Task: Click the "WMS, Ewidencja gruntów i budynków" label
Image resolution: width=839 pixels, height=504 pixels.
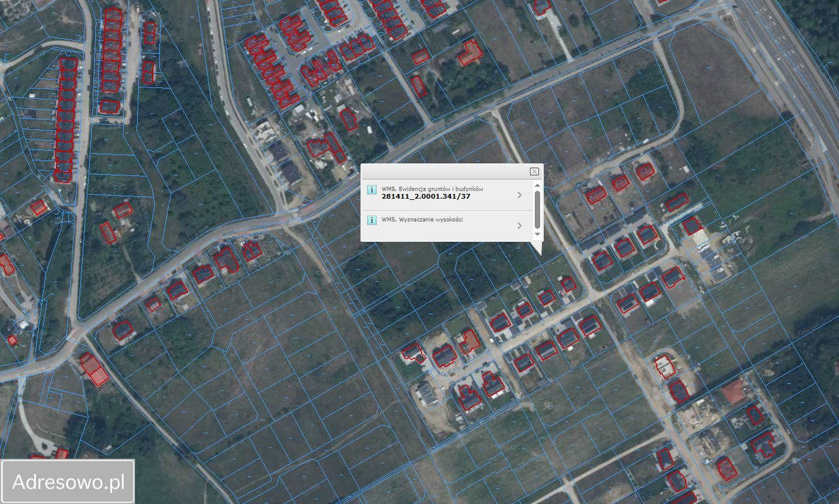Action: tap(433, 189)
